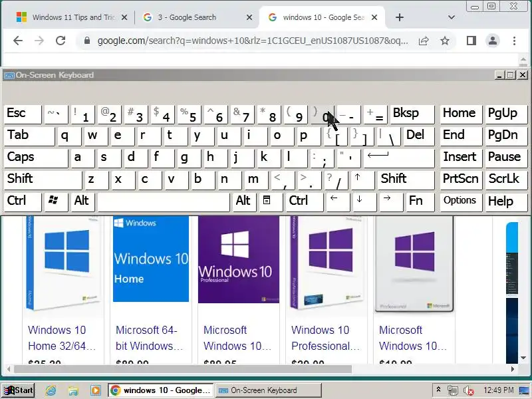Image resolution: width=532 pixels, height=399 pixels.
Task: Switch to On-Screen Keyboard taskbar button
Action: coord(268,390)
